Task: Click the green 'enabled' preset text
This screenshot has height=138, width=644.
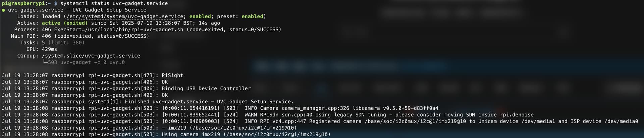Action: 252,16
